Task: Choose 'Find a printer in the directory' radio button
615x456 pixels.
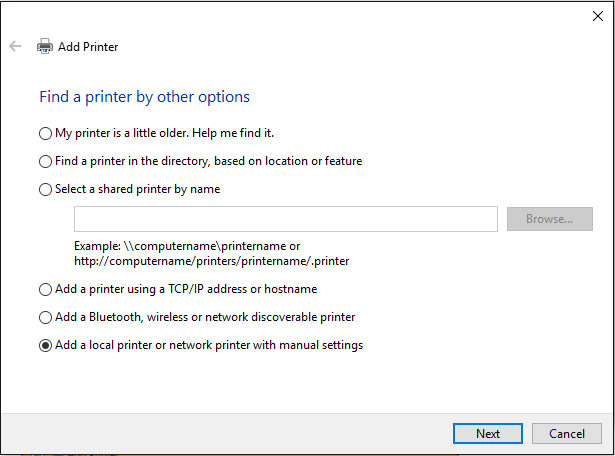Action: (44, 161)
